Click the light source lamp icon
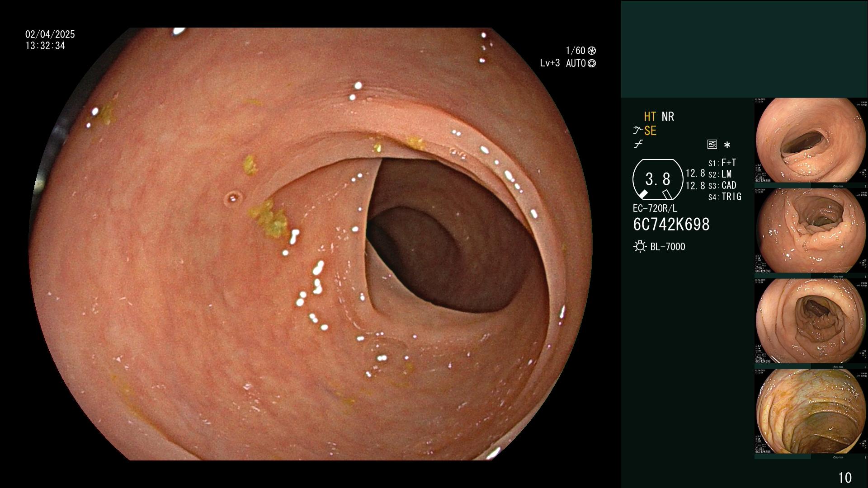This screenshot has height=488, width=868. pos(640,247)
